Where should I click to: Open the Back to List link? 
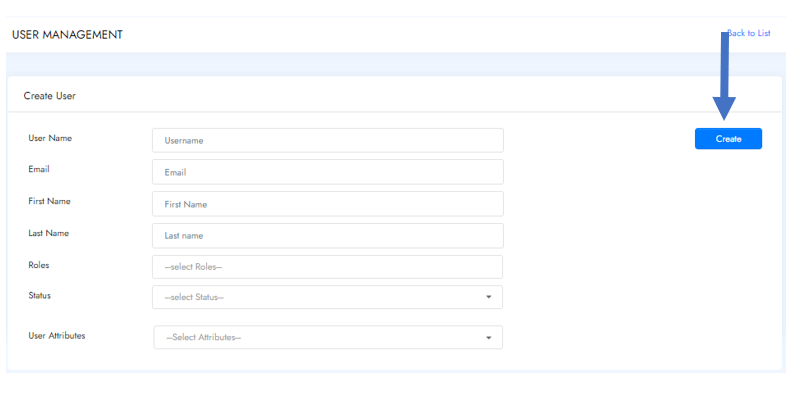pyautogui.click(x=749, y=33)
